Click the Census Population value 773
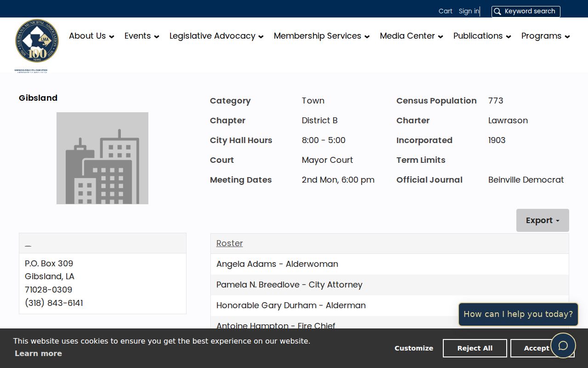This screenshot has width=588, height=368. tap(496, 101)
